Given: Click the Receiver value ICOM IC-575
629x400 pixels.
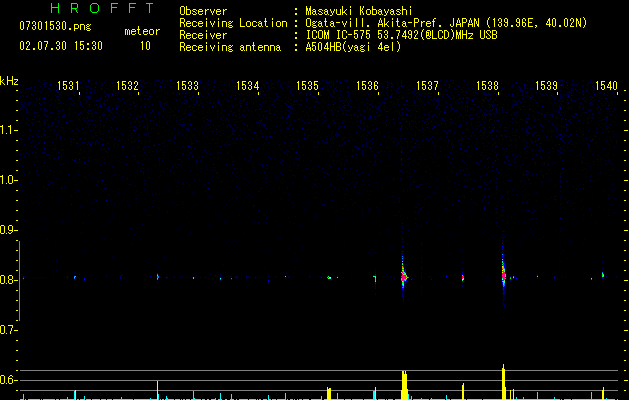Looking at the screenshot, I should click(x=340, y=35).
